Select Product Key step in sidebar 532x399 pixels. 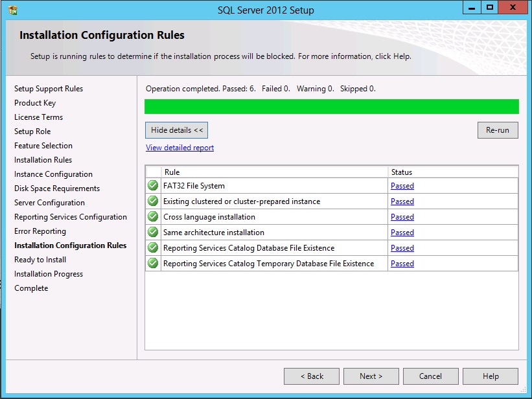pos(35,103)
